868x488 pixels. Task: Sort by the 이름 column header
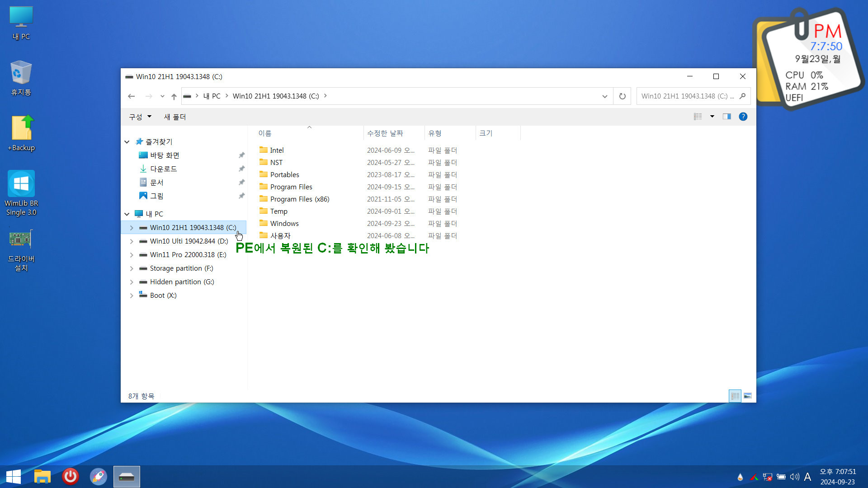[x=309, y=133]
